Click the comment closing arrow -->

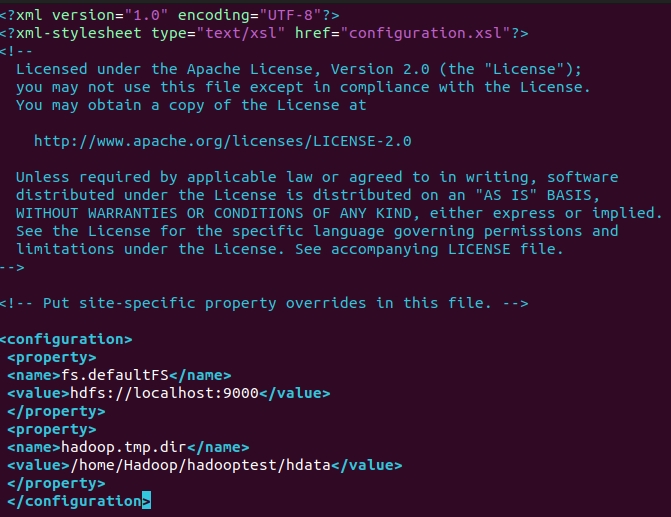tap(13, 267)
